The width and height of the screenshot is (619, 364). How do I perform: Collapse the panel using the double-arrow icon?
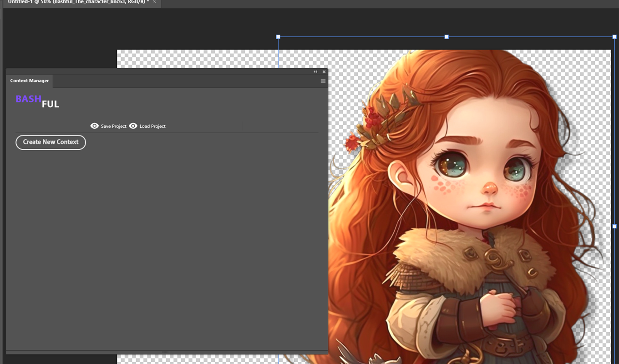(315, 72)
